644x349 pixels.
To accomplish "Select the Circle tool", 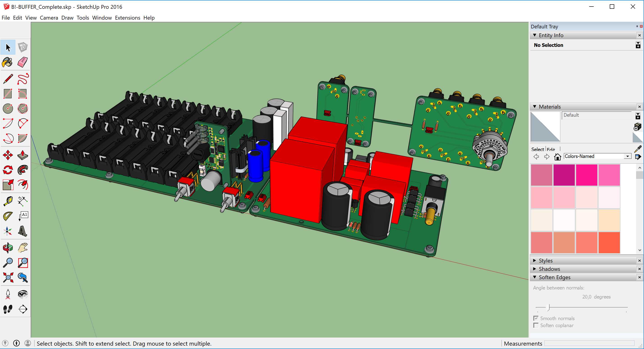I will pos(8,108).
